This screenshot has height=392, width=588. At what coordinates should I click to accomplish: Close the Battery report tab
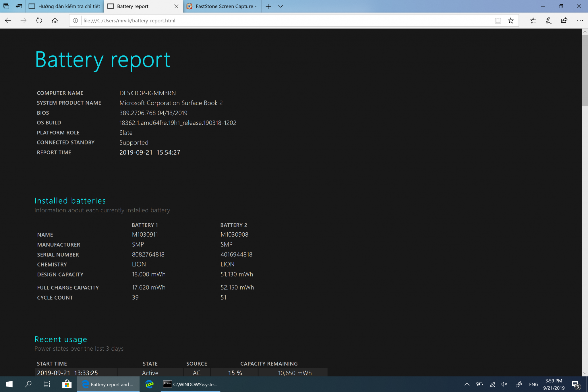(176, 6)
